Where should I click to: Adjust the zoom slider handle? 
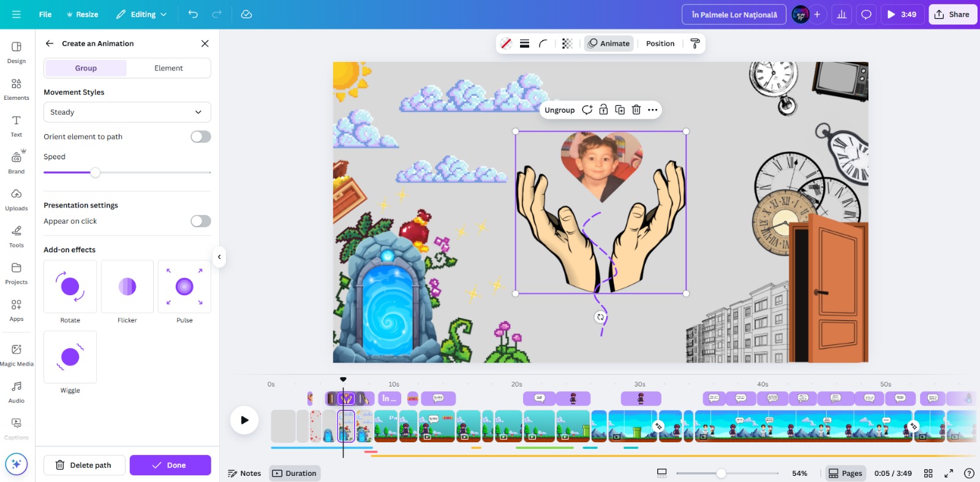[722, 473]
